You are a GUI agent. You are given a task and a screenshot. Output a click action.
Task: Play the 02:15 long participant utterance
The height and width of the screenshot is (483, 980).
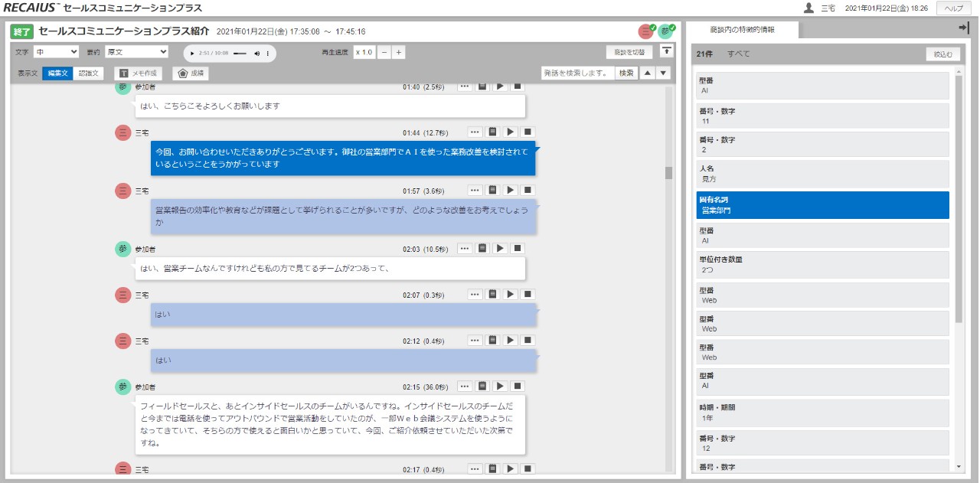coord(500,387)
